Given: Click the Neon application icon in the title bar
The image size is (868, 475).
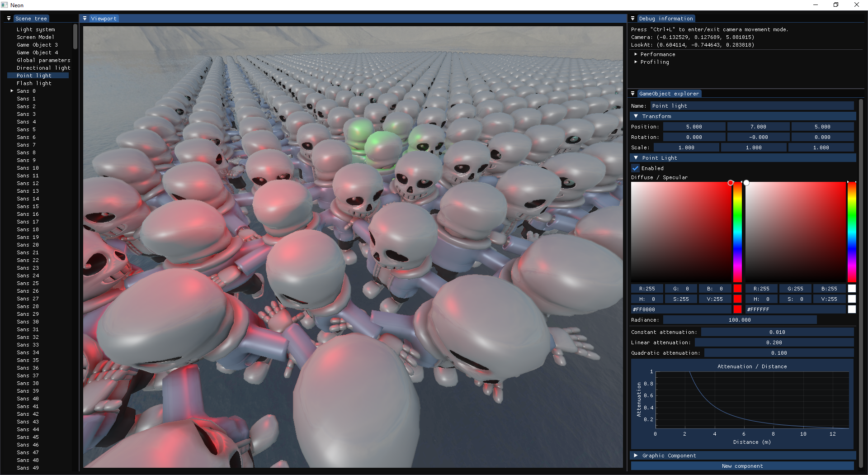Looking at the screenshot, I should point(5,5).
